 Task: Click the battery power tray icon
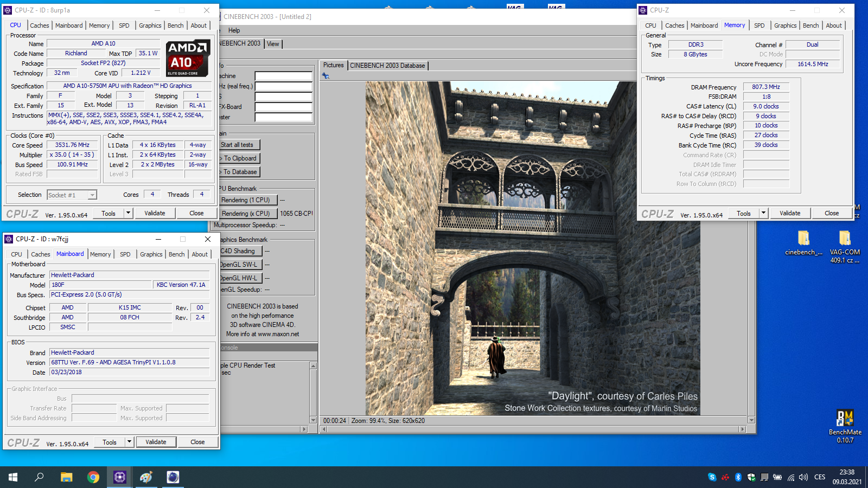pyautogui.click(x=777, y=477)
